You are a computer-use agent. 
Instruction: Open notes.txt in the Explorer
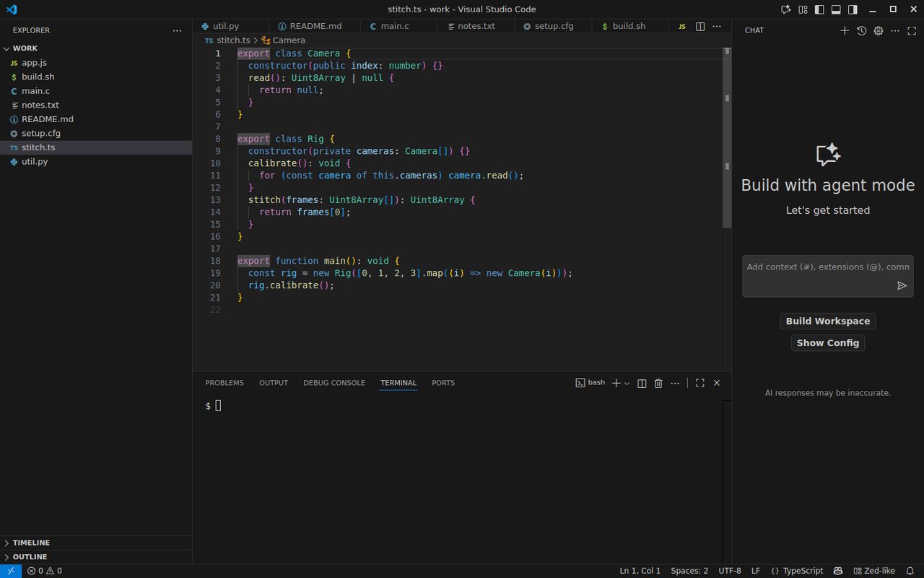click(96, 105)
